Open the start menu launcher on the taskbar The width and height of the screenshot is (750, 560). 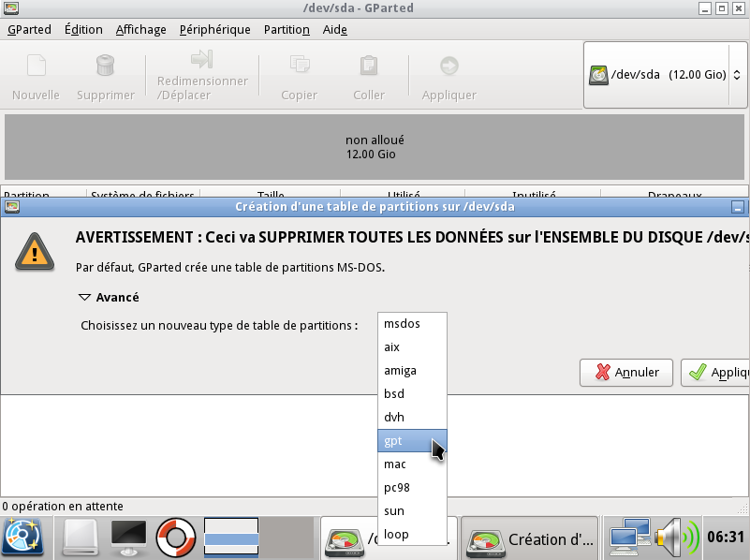[23, 538]
